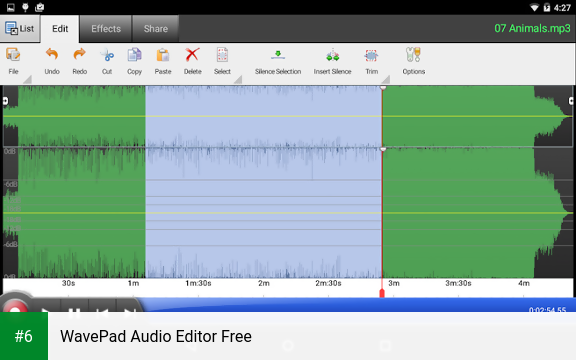Image resolution: width=576 pixels, height=360 pixels.
Task: Open the List view button
Action: tap(20, 29)
